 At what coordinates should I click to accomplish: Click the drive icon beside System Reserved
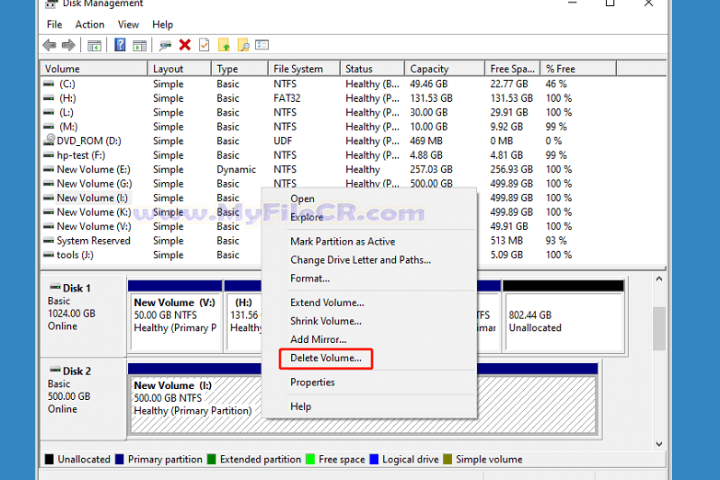click(x=49, y=241)
